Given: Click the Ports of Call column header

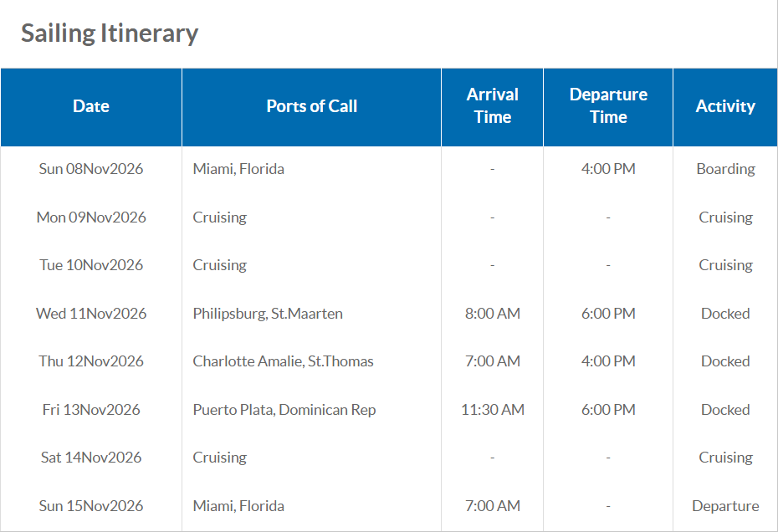Looking at the screenshot, I should pos(311,106).
